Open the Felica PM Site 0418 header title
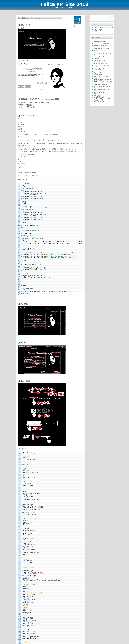Screen dimensions: 129x644 click(x=64, y=4)
